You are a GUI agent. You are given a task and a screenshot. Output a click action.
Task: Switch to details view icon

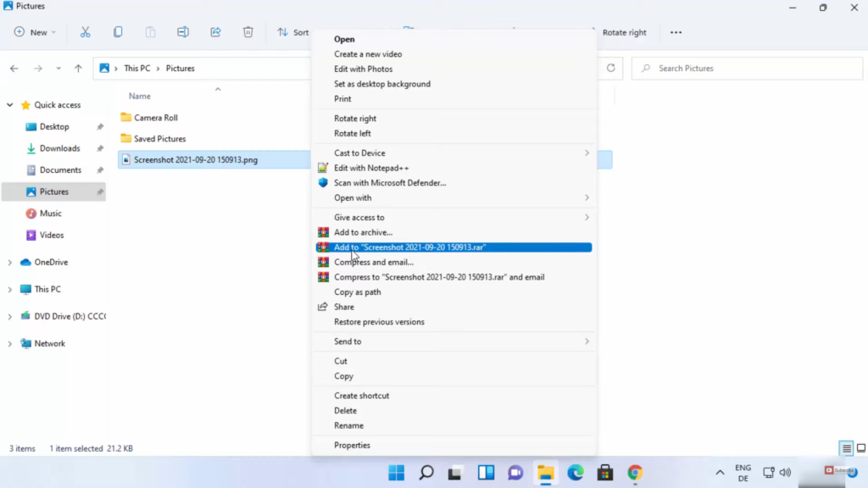pyautogui.click(x=846, y=448)
